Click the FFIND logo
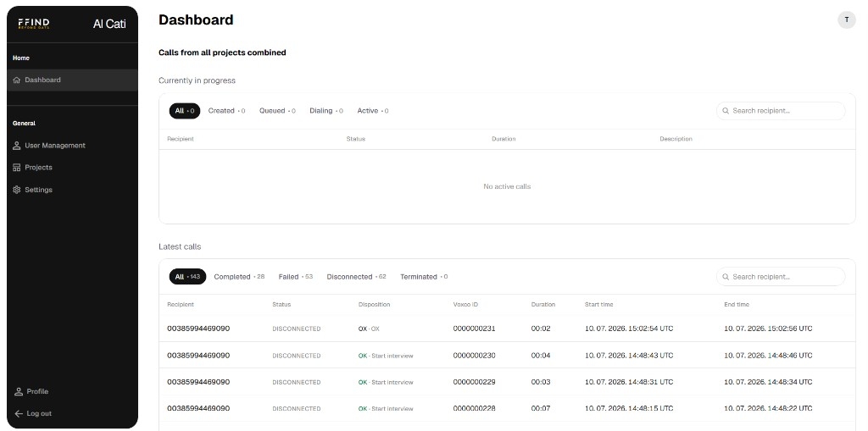The height and width of the screenshot is (431, 868). click(x=34, y=24)
